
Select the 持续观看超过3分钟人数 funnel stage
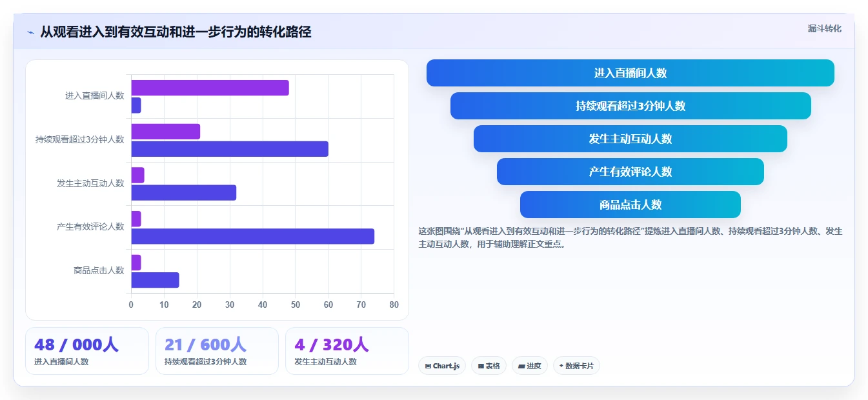pos(631,106)
